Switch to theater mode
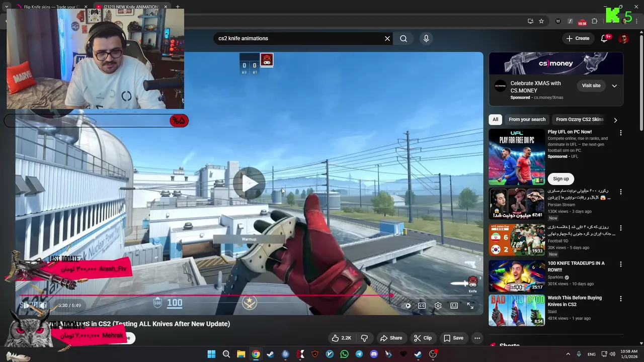644x362 pixels. point(454,306)
